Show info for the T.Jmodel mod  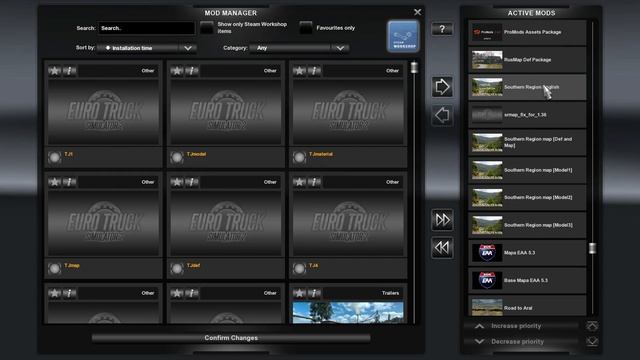pyautogui.click(x=192, y=71)
